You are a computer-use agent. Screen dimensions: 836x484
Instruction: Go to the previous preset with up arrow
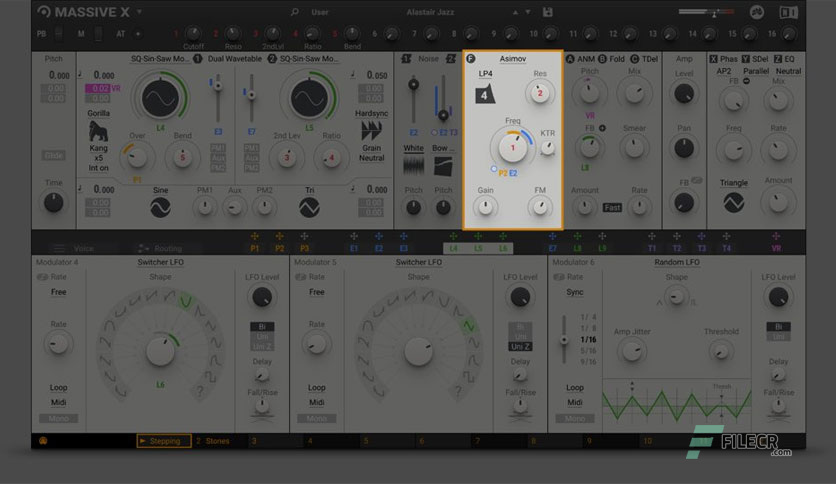coord(515,12)
